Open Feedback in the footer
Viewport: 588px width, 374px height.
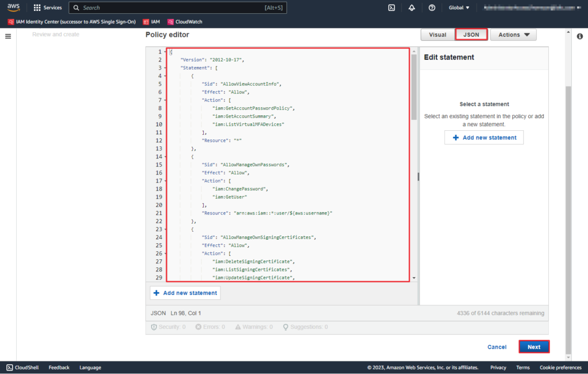[x=59, y=368]
